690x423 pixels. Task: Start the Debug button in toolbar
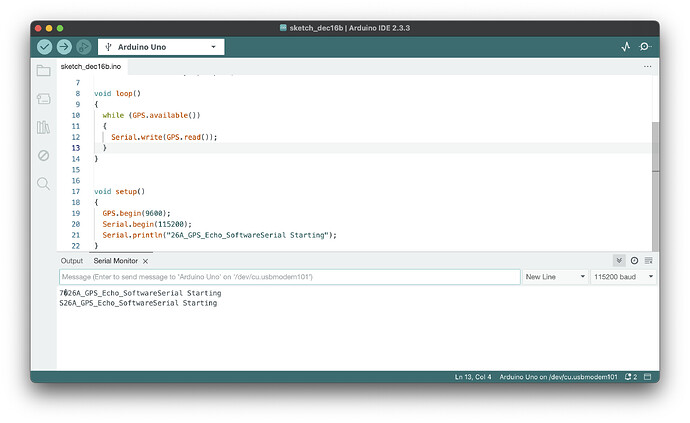pyautogui.click(x=84, y=47)
